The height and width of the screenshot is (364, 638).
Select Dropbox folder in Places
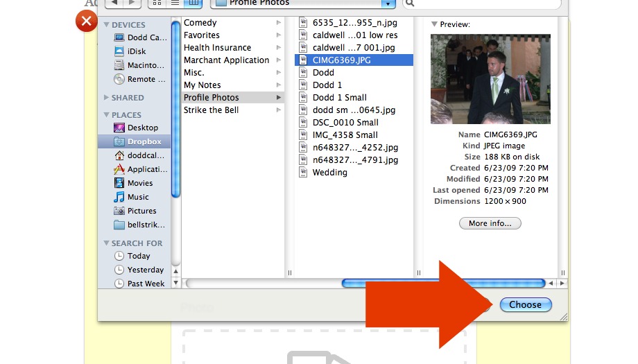[135, 141]
